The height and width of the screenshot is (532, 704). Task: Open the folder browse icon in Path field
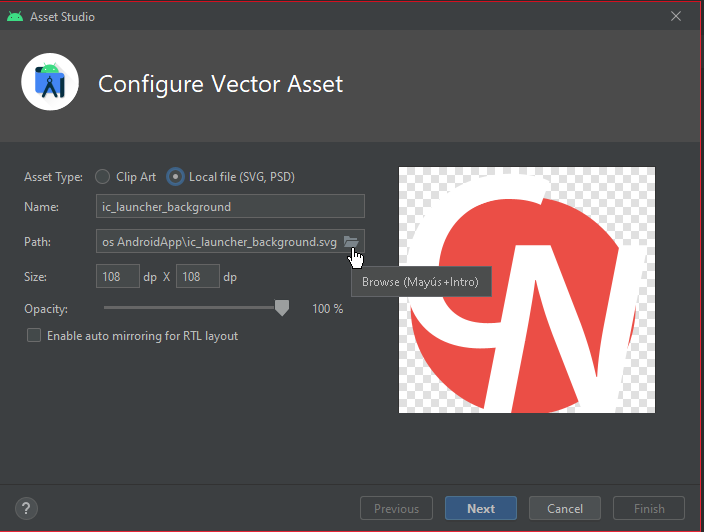tap(351, 242)
